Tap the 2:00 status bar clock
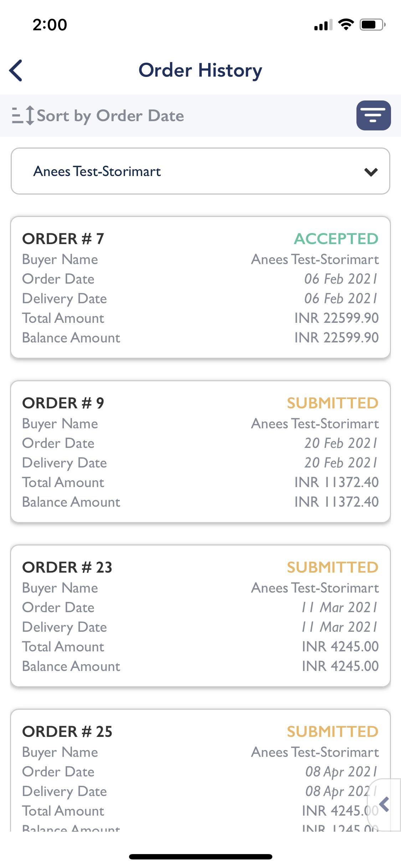The height and width of the screenshot is (868, 401). coord(50,25)
